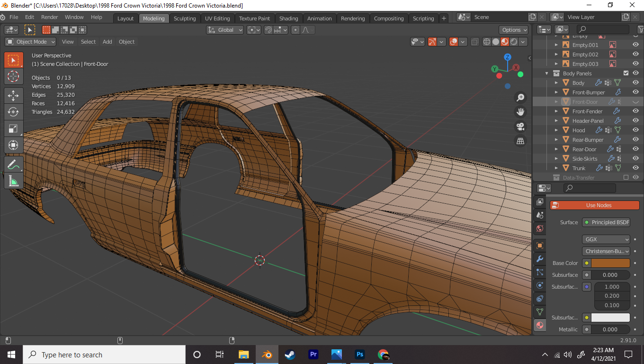Show the hidden Front-Door object
The image size is (644, 364).
[635, 102]
